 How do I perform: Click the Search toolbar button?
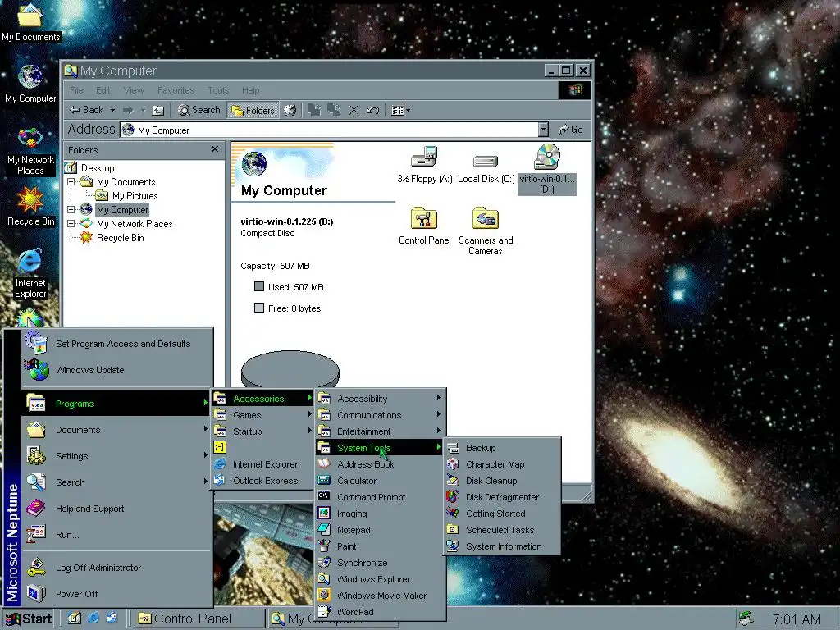click(x=199, y=111)
